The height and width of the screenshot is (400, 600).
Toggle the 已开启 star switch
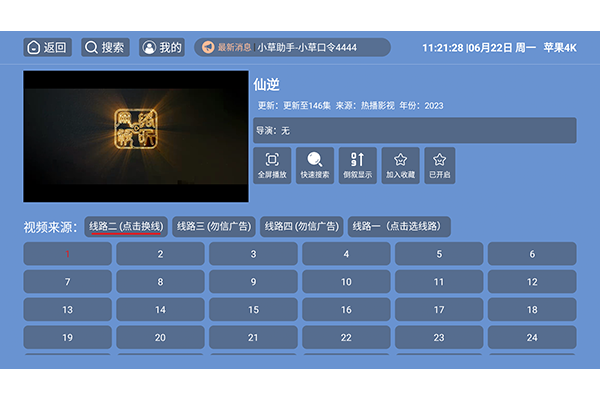tap(440, 165)
